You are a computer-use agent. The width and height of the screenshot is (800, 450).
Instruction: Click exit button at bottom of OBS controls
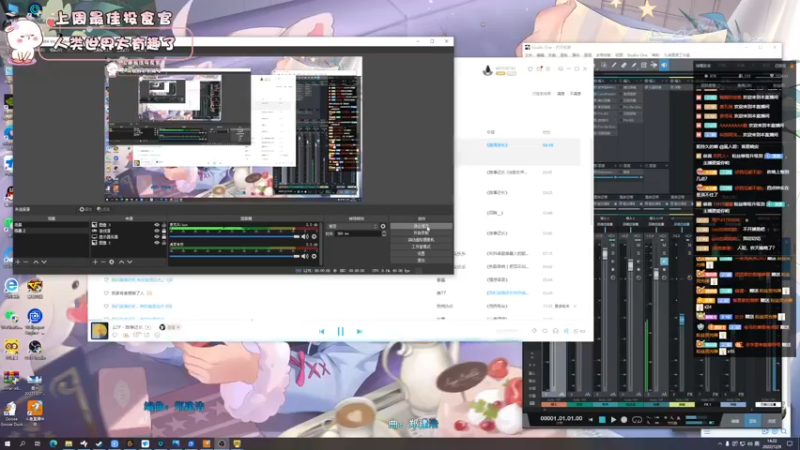421,260
